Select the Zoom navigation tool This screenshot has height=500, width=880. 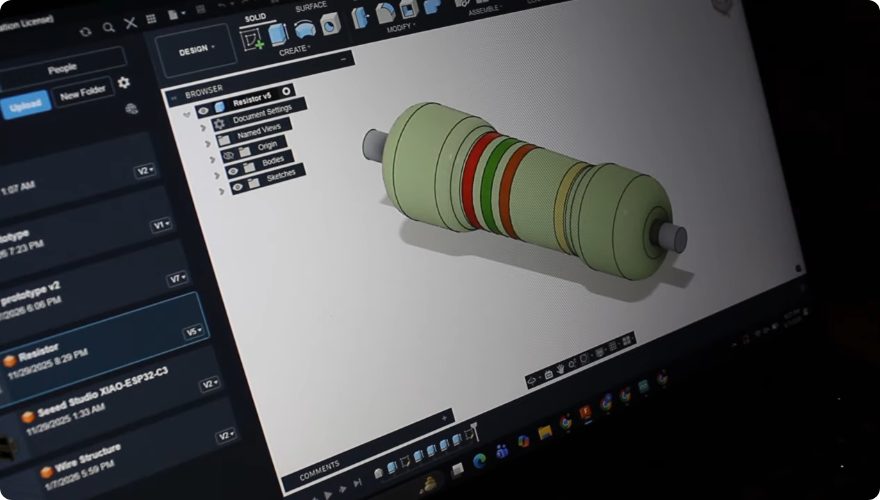pyautogui.click(x=572, y=364)
